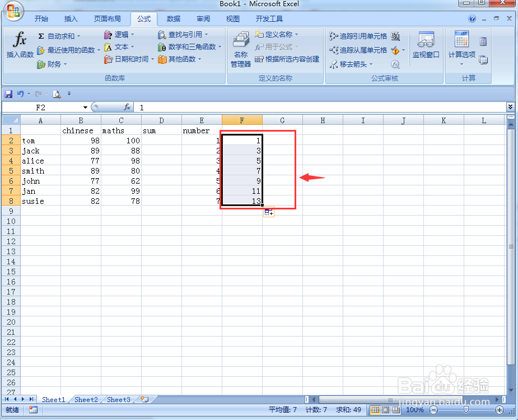
Task: Click the zoom slider handle
Action: [x=466, y=410]
